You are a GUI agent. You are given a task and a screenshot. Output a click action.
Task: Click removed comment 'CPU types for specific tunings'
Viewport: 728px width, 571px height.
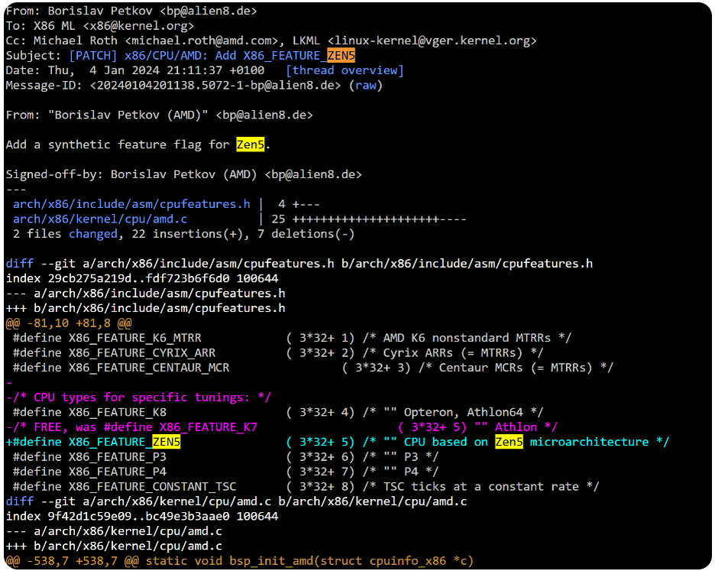138,397
